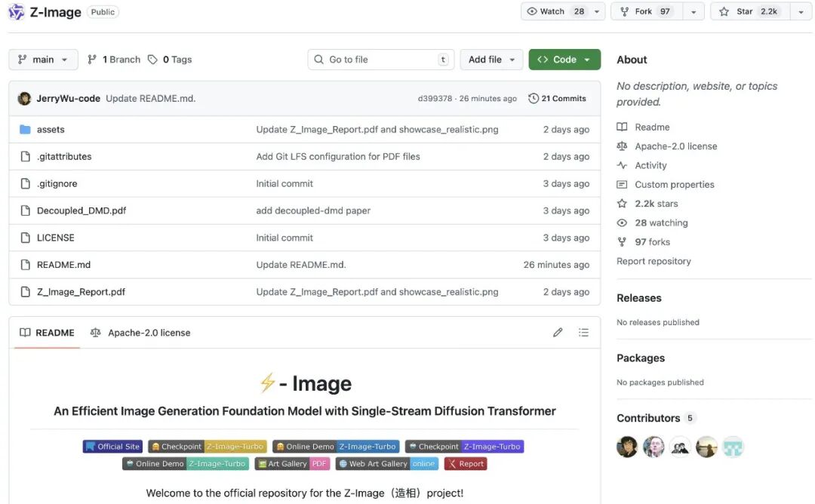This screenshot has height=504, width=815.
Task: View the 21 Commits history
Action: 557,99
